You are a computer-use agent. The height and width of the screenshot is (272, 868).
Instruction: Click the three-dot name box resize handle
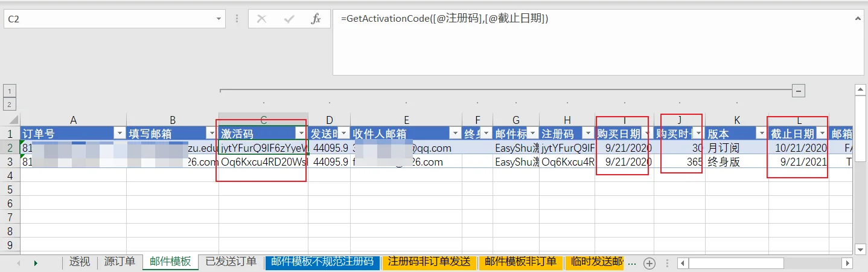tap(237, 19)
